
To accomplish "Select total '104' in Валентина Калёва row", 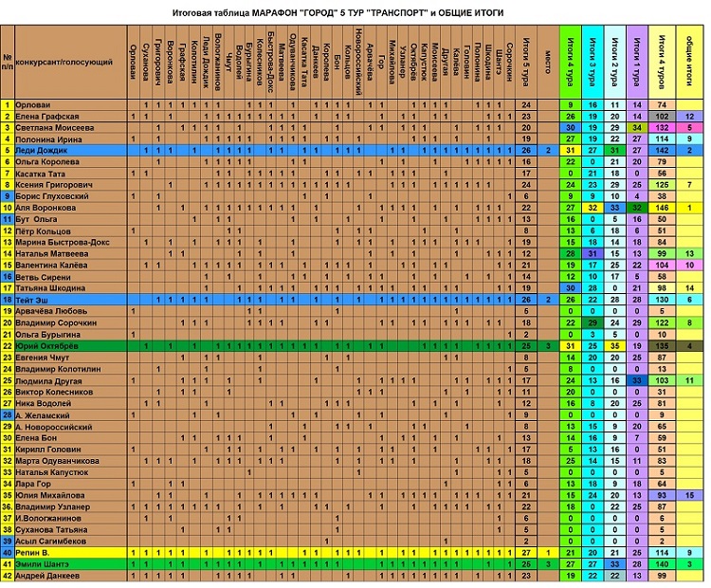I will (x=662, y=266).
